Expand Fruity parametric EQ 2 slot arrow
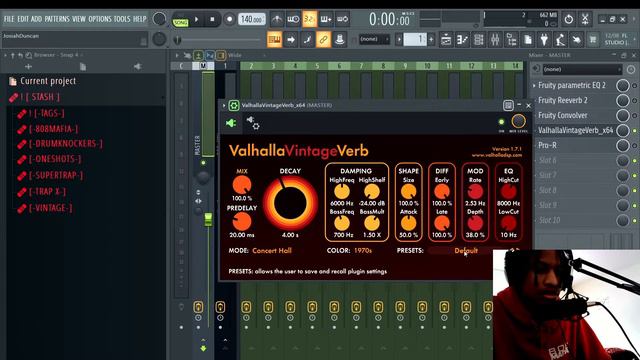This screenshot has width=640, height=360. (x=534, y=86)
